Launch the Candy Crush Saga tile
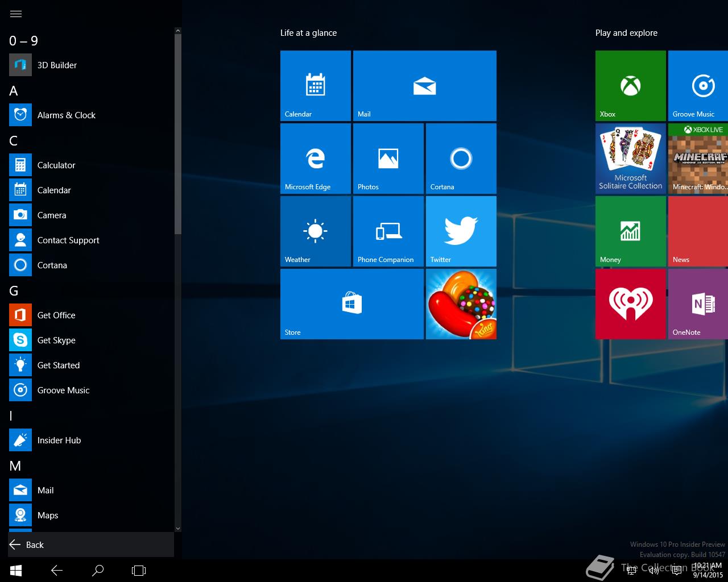728x582 pixels. coord(461,304)
